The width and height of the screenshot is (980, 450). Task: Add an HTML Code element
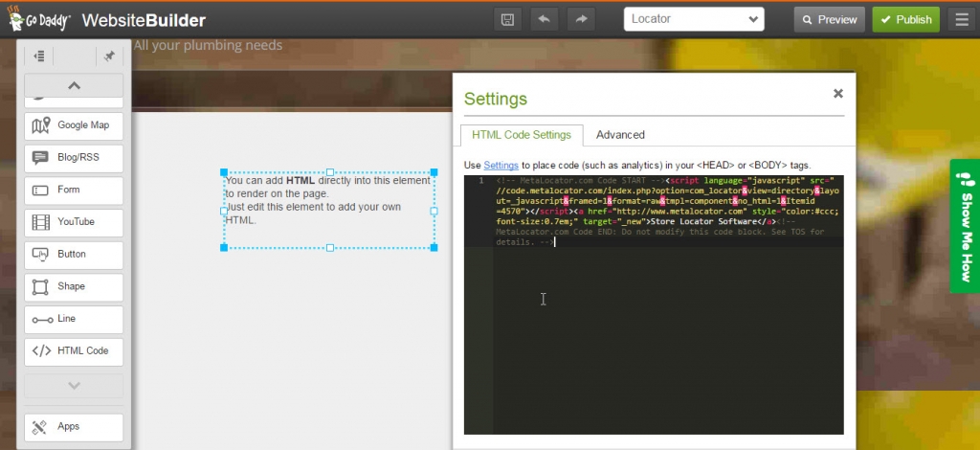click(x=74, y=351)
